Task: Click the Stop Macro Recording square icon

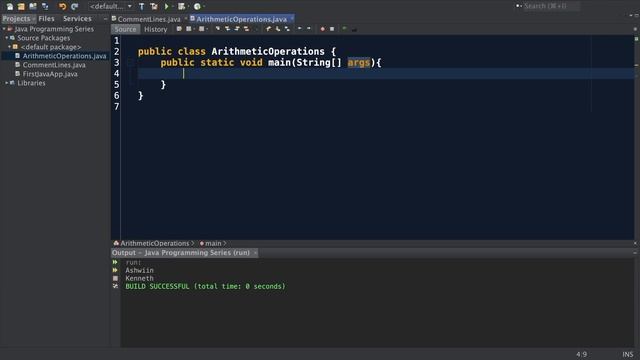Action: [332, 29]
